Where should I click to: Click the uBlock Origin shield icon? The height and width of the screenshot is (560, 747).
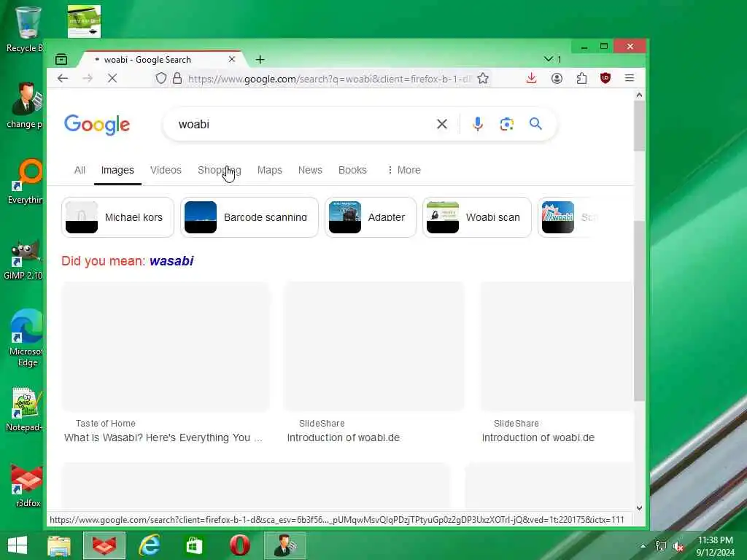[x=605, y=78]
